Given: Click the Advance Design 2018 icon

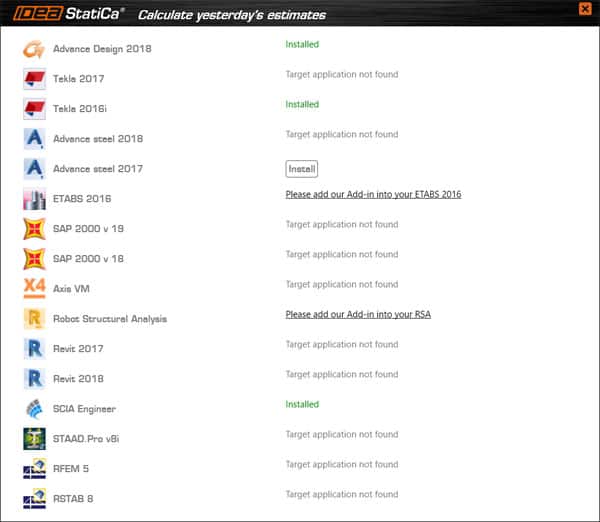Looking at the screenshot, I should point(34,49).
